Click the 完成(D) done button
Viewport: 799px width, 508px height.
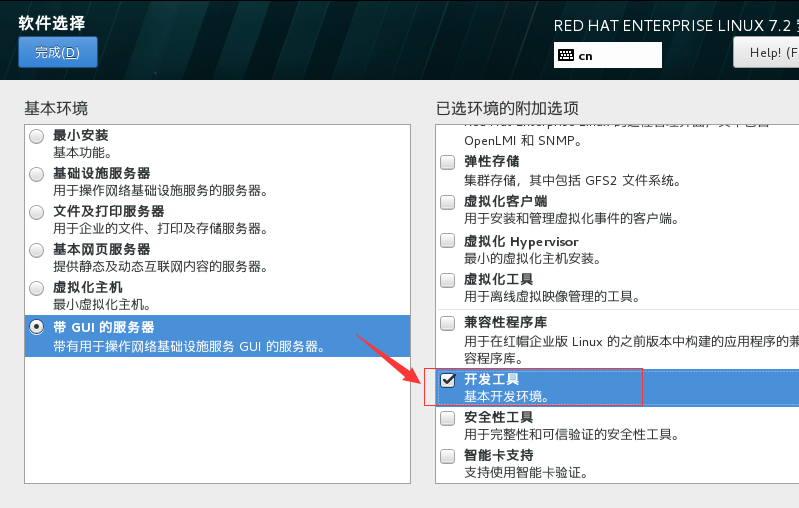click(x=58, y=52)
